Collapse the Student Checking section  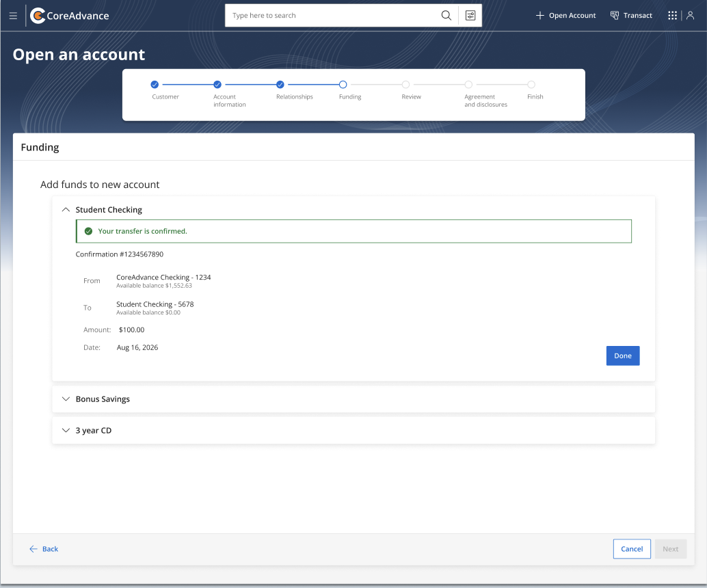pyautogui.click(x=66, y=210)
